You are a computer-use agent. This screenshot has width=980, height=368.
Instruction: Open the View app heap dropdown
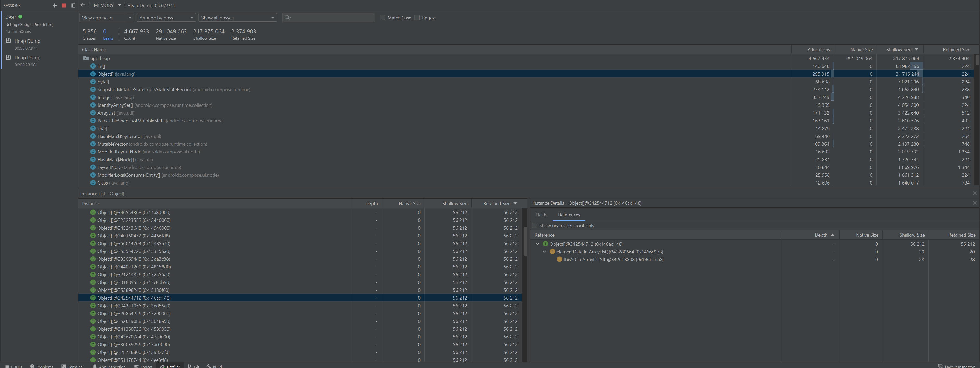[107, 17]
